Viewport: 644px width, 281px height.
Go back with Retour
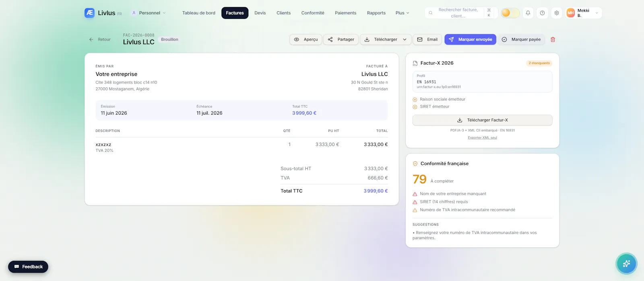[100, 39]
